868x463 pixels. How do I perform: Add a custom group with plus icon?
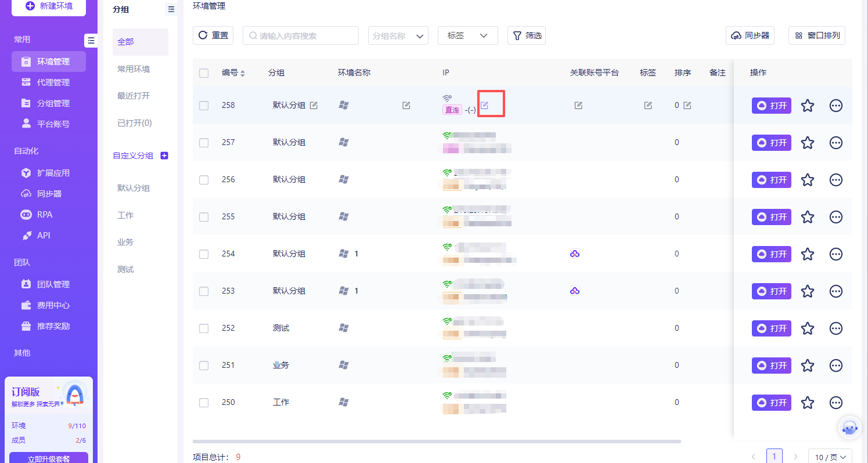click(x=164, y=155)
